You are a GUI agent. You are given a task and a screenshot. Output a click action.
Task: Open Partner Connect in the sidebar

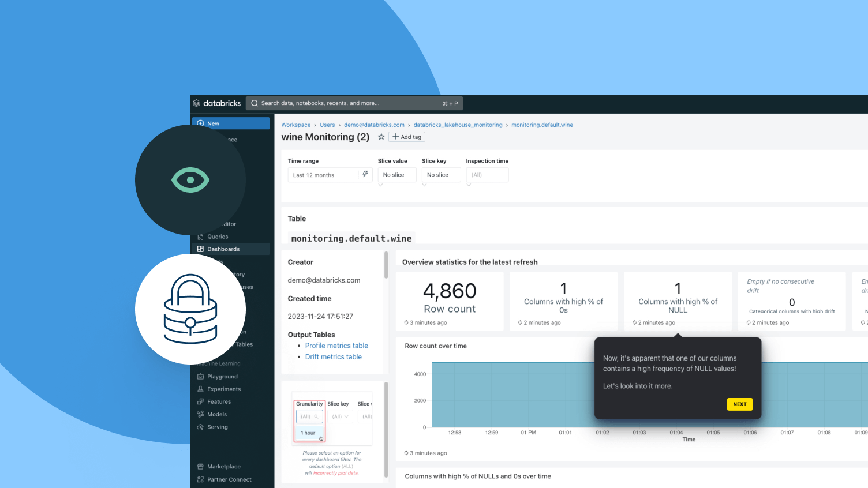pyautogui.click(x=229, y=480)
